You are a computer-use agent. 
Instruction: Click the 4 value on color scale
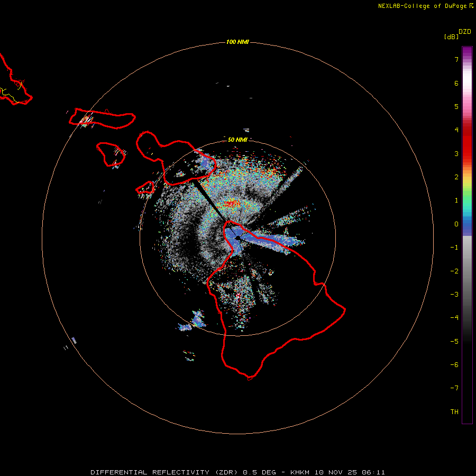456,130
